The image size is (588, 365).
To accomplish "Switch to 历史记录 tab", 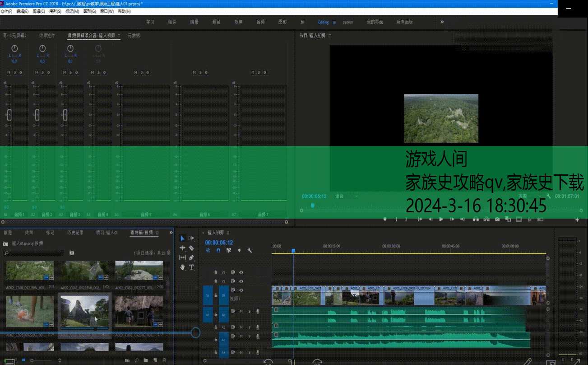I will (75, 233).
